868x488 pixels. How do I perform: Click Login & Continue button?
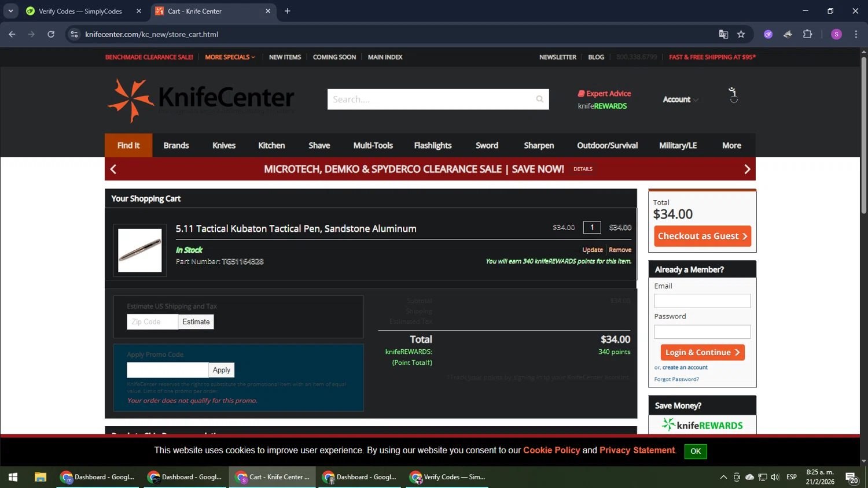[703, 352]
